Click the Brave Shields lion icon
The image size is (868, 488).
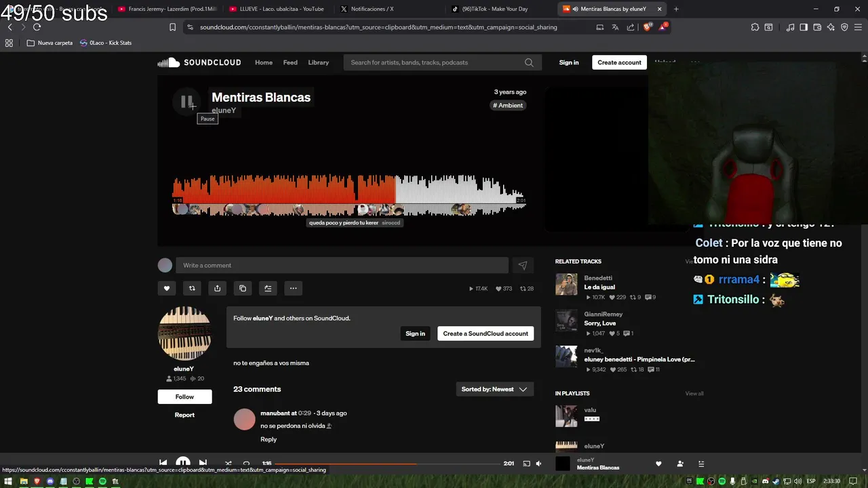(x=647, y=27)
